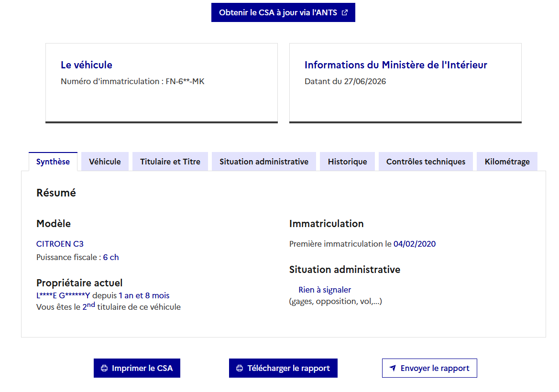This screenshot has height=392, width=559.
Task: Click the ownership duration 1 an et 8 mois
Action: [144, 295]
